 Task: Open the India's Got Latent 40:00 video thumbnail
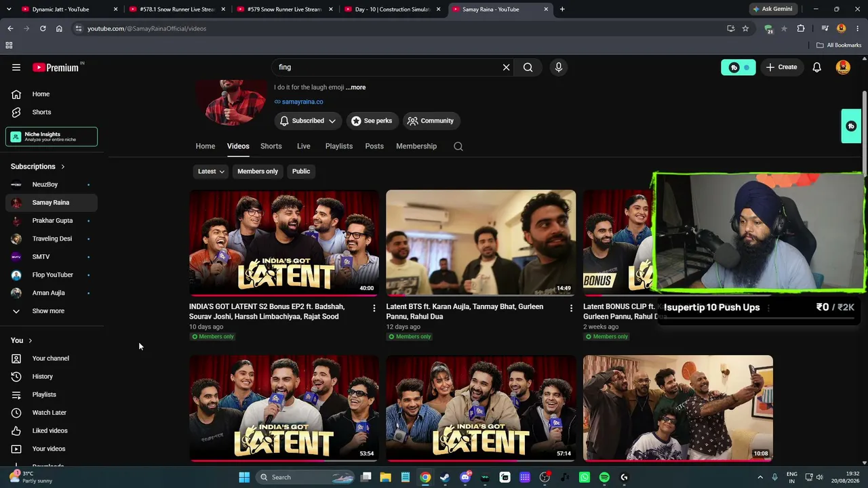coord(284,243)
